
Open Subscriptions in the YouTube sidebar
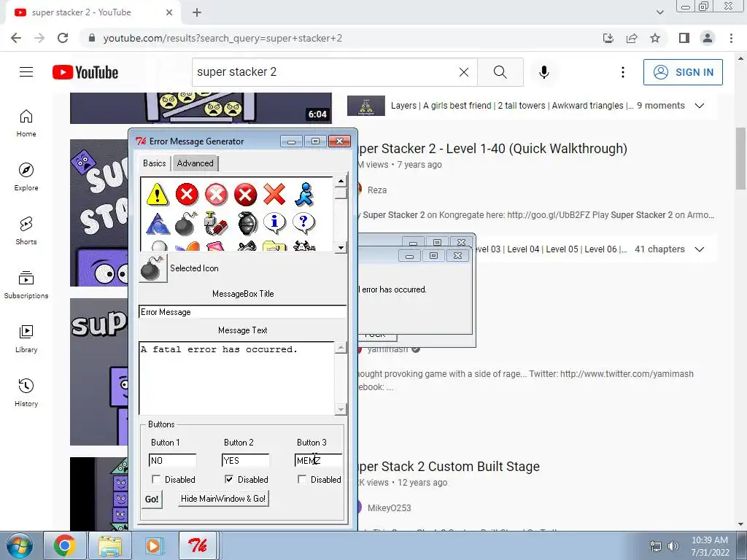(x=26, y=285)
